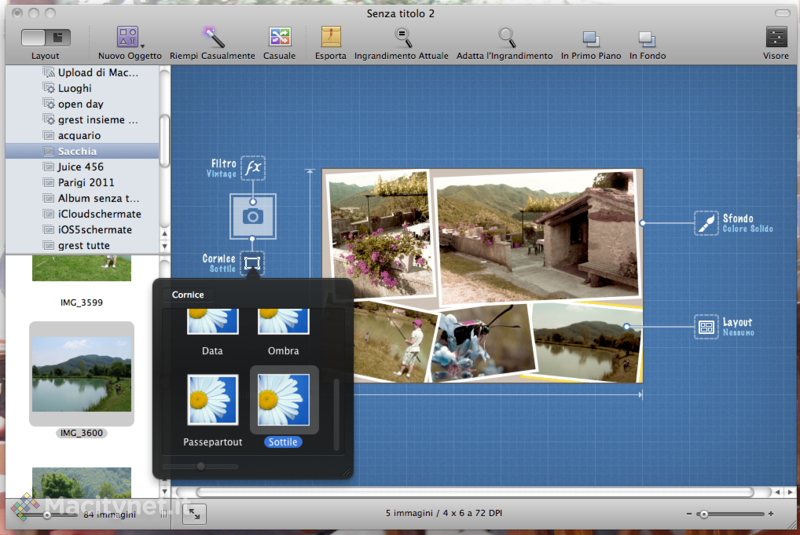Open the Nuovo Oggetto dropdown
800x535 pixels.
(129, 38)
